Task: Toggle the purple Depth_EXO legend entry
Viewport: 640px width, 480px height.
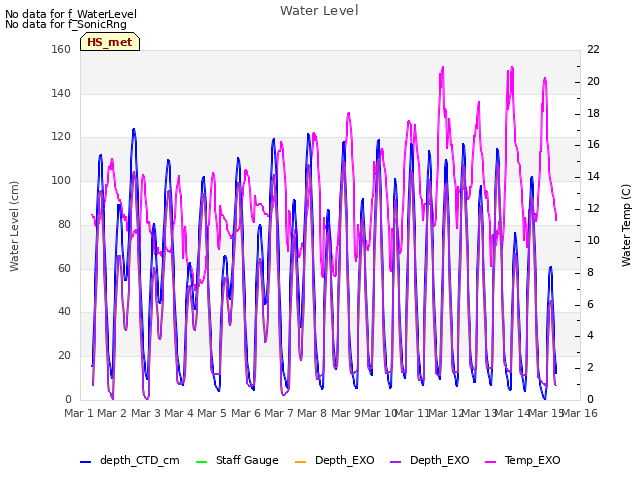Action: click(x=429, y=461)
